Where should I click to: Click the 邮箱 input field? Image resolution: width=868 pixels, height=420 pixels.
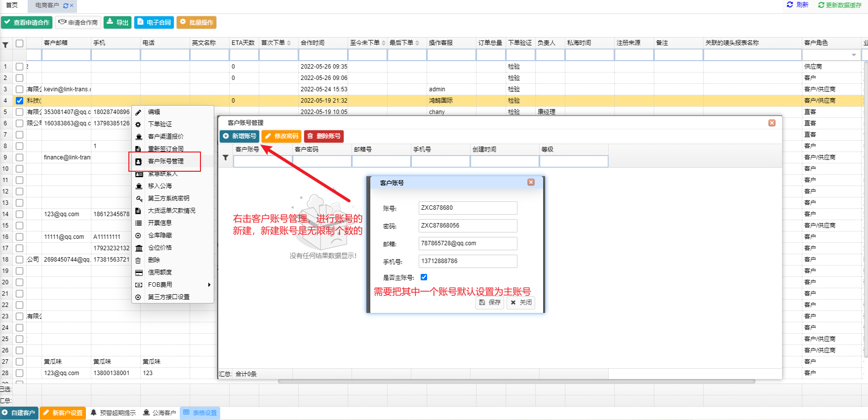[467, 243]
